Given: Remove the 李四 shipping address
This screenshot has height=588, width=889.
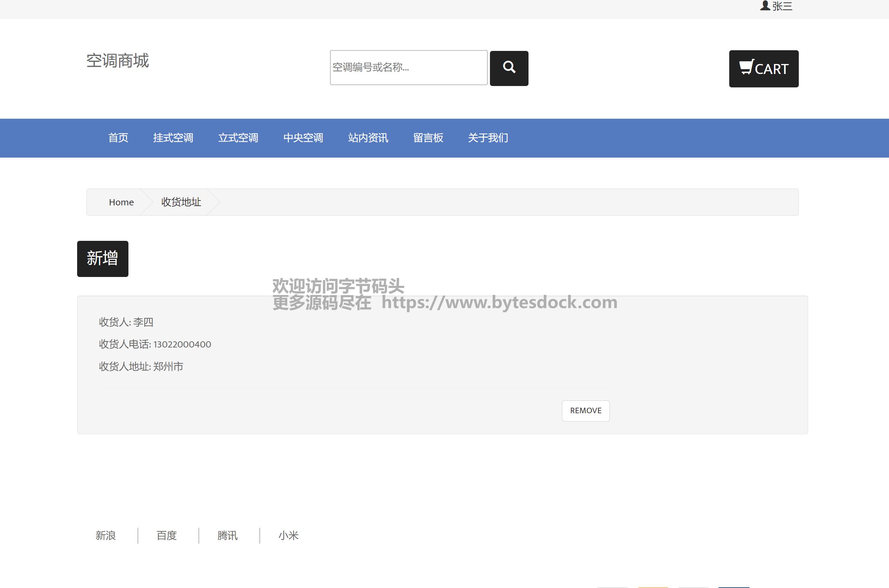Looking at the screenshot, I should (x=585, y=410).
